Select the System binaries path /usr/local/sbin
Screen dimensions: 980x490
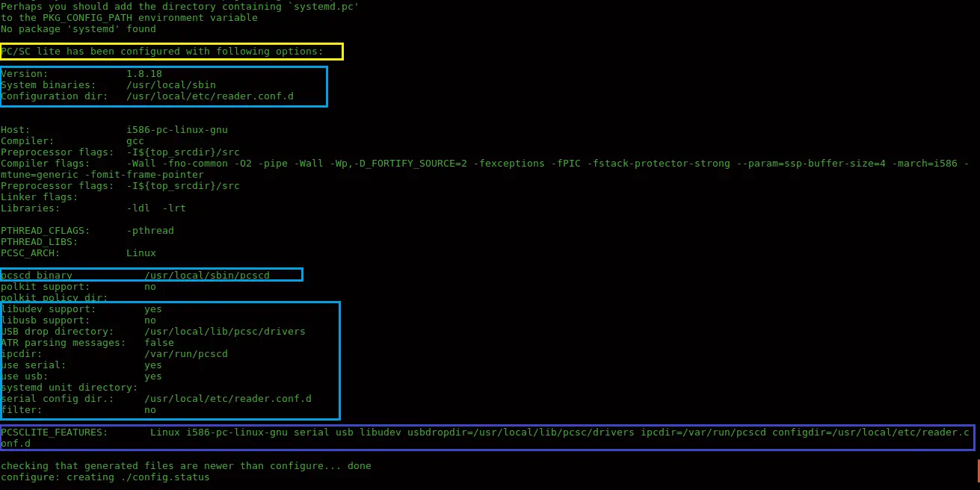point(171,85)
